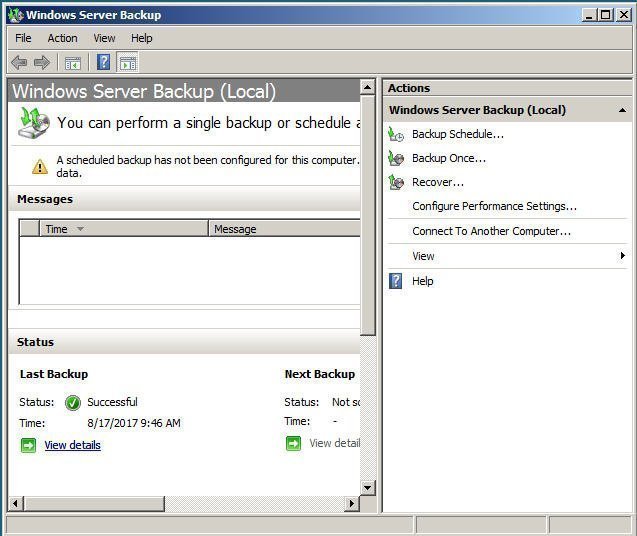This screenshot has width=637, height=536.
Task: Click the Windows Server Backup title bar icon
Action: tap(16, 15)
